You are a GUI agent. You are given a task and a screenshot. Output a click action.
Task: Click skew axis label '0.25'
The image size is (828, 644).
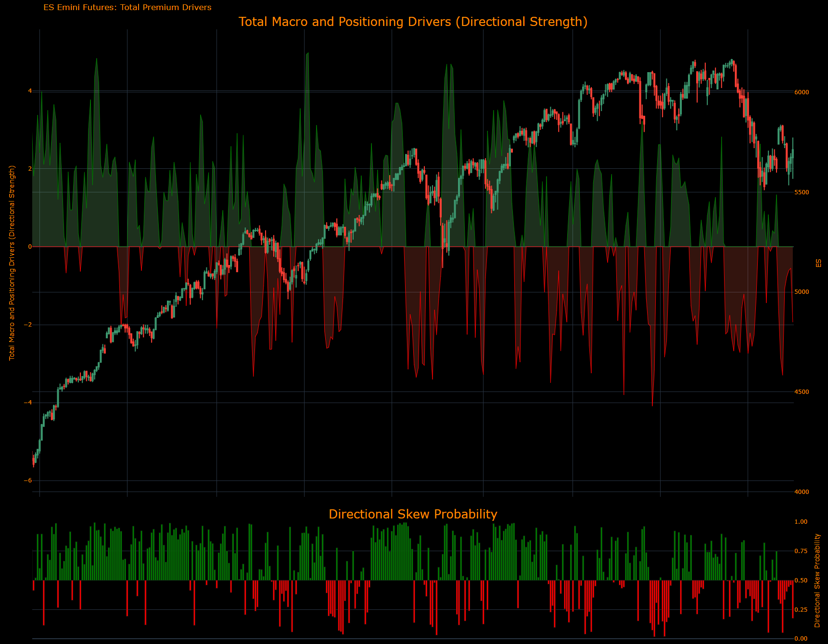click(x=801, y=610)
